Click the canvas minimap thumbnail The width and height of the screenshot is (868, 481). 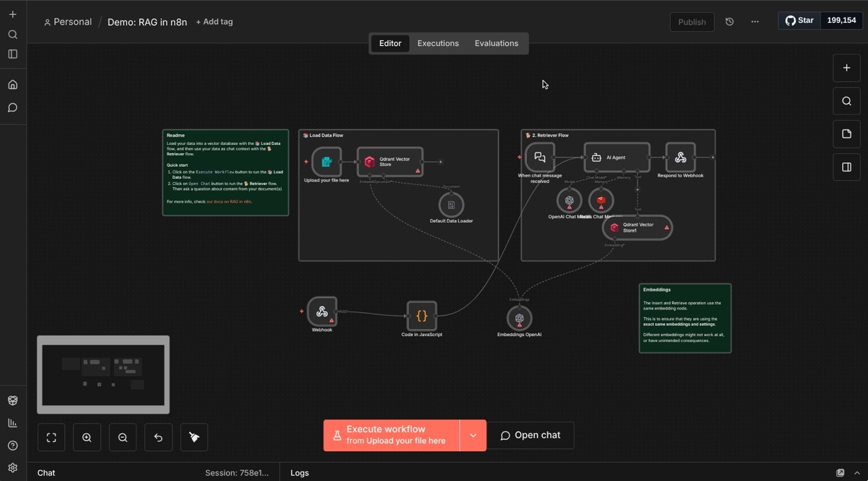(103, 375)
